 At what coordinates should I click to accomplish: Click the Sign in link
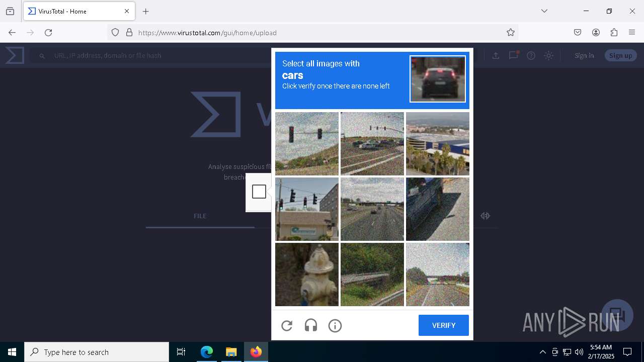pyautogui.click(x=584, y=55)
